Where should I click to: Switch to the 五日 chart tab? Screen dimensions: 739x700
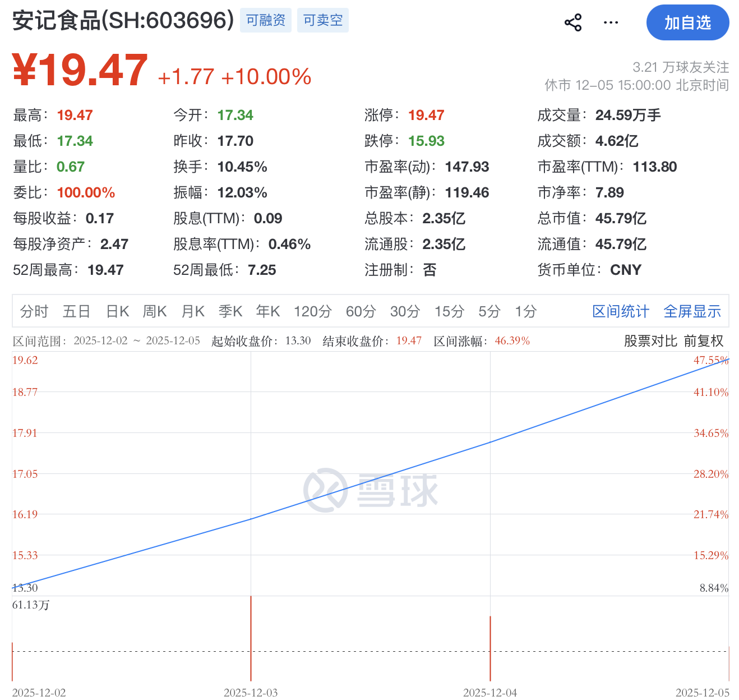[76, 311]
